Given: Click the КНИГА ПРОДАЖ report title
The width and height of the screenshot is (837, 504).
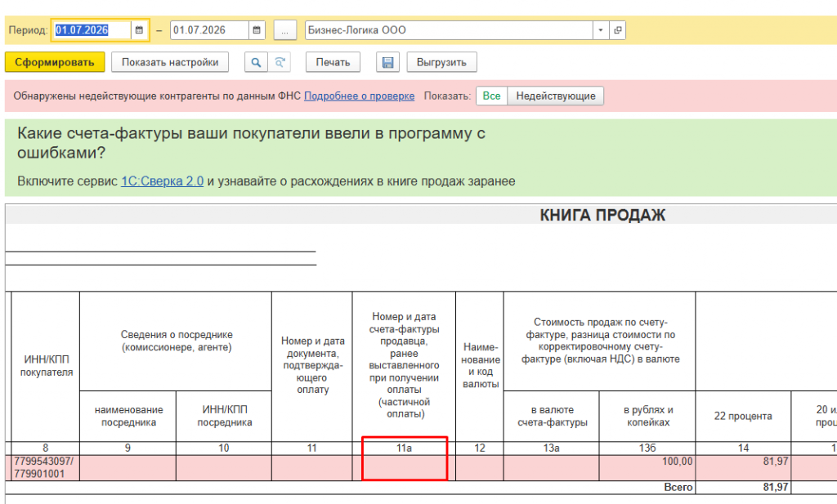Looking at the screenshot, I should pyautogui.click(x=602, y=216).
